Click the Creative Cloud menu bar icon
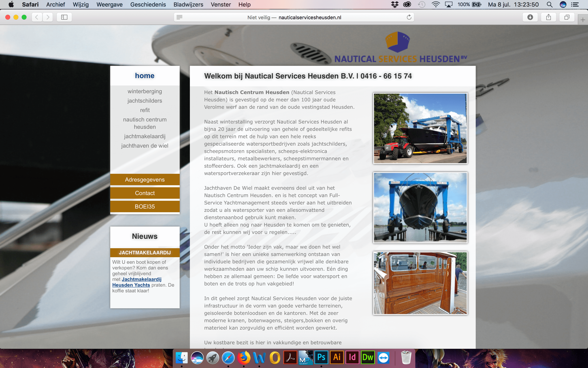The image size is (588, 368). 407,4
